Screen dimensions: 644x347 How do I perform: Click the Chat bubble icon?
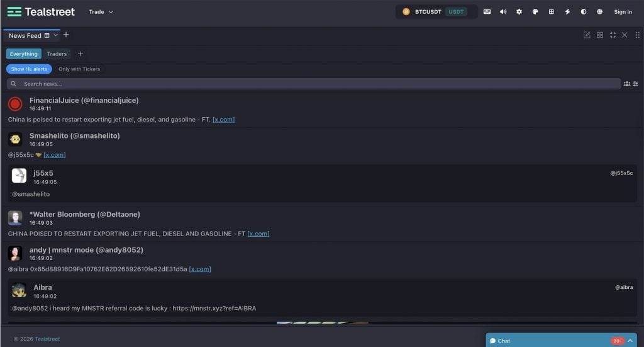[x=493, y=341]
